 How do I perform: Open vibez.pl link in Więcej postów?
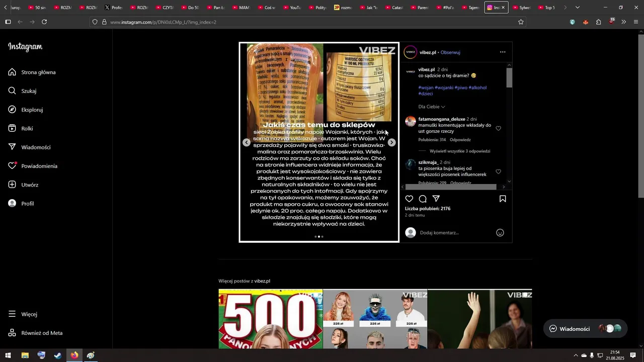pyautogui.click(x=262, y=281)
